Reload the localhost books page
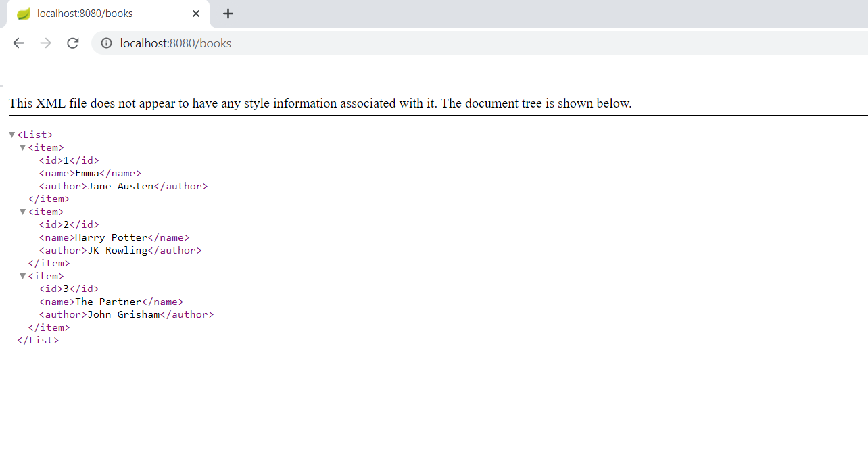The width and height of the screenshot is (868, 453). click(x=72, y=43)
